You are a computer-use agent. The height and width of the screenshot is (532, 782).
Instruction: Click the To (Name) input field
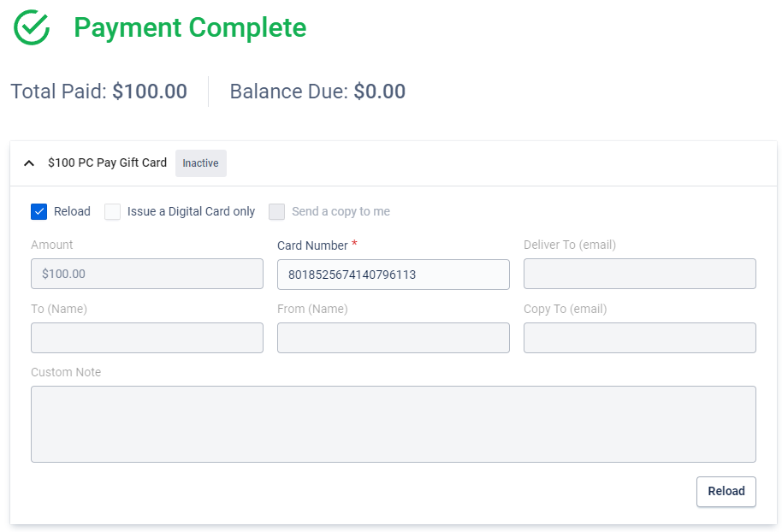tap(146, 338)
